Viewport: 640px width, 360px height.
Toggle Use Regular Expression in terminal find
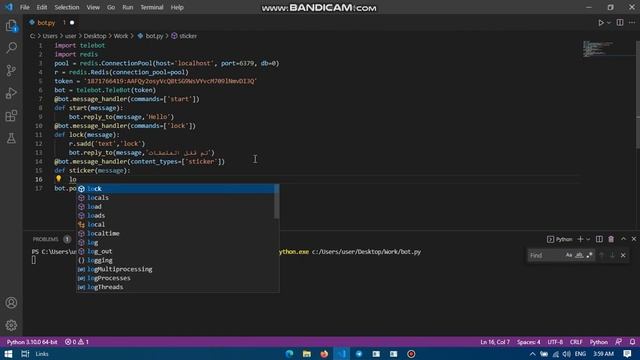pos(589,256)
